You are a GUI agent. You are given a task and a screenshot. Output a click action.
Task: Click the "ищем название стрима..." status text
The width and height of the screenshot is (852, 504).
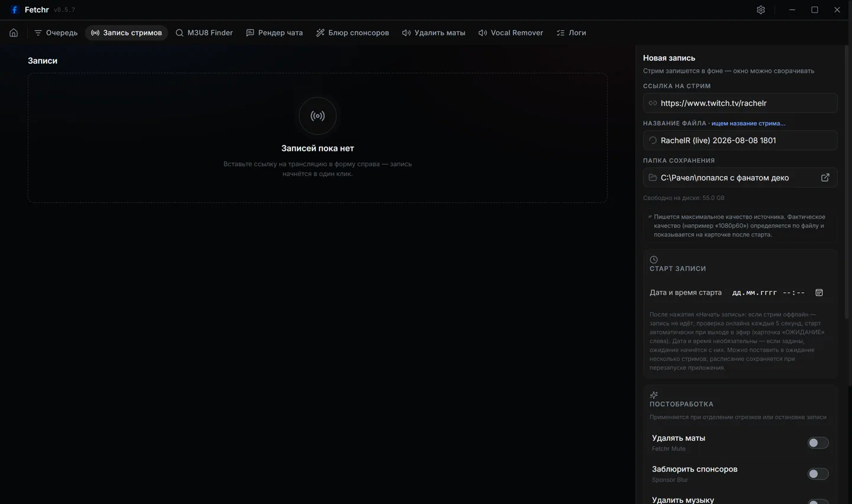tap(748, 124)
